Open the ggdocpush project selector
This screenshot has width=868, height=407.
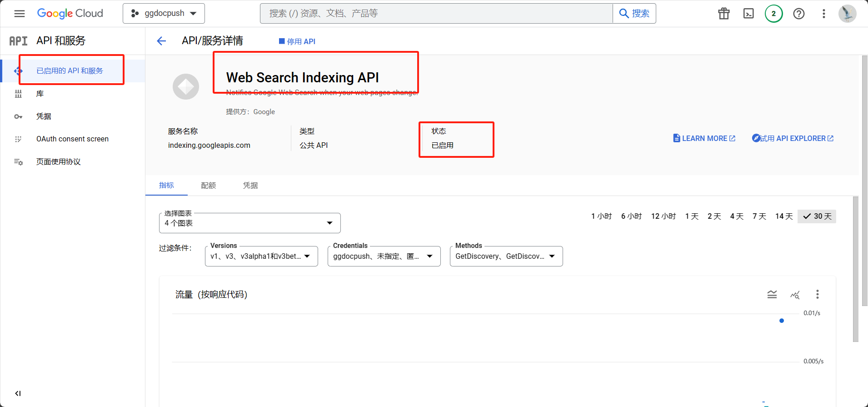[164, 14]
